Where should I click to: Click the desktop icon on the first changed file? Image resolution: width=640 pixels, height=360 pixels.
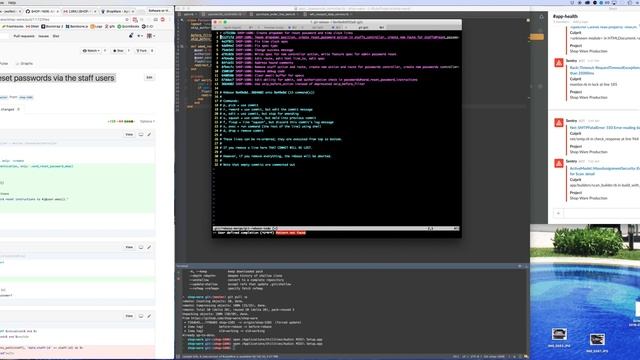[x=141, y=134]
